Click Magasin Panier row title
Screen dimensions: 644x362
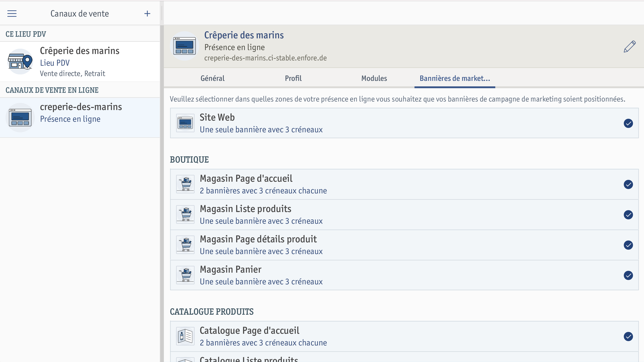230,269
